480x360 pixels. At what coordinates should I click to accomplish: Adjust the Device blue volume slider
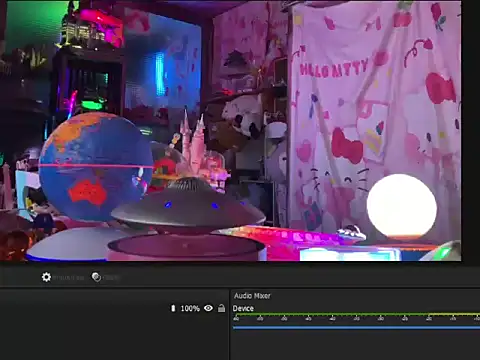click(x=356, y=328)
